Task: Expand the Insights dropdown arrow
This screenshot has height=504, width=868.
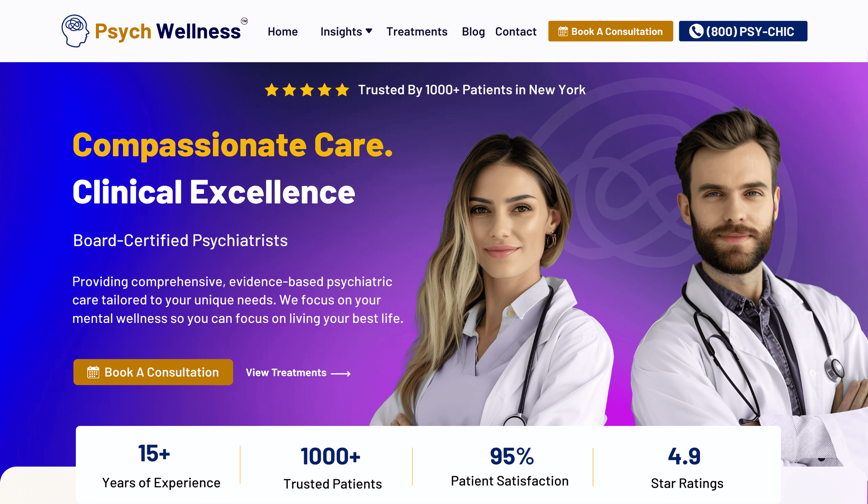Action: [369, 31]
